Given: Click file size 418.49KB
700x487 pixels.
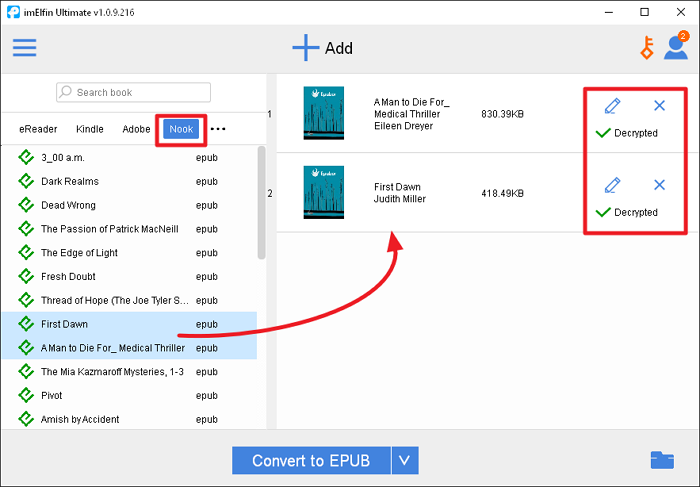Looking at the screenshot, I should click(x=502, y=193).
